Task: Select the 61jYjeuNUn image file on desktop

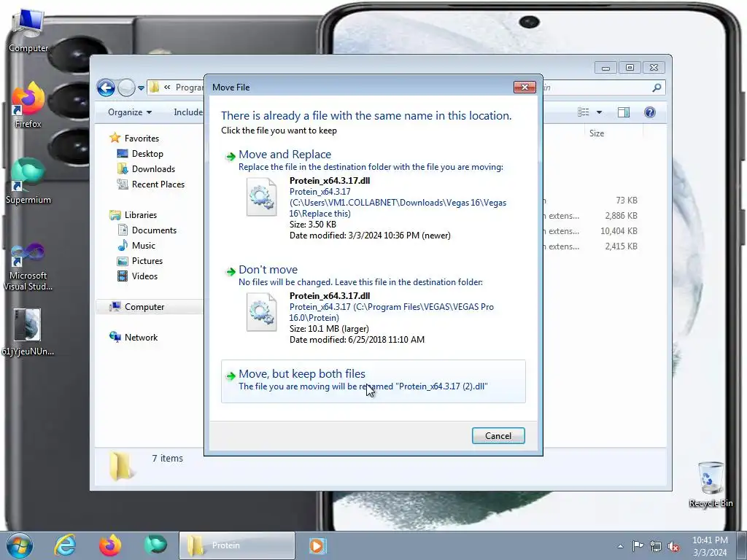Action: point(28,332)
